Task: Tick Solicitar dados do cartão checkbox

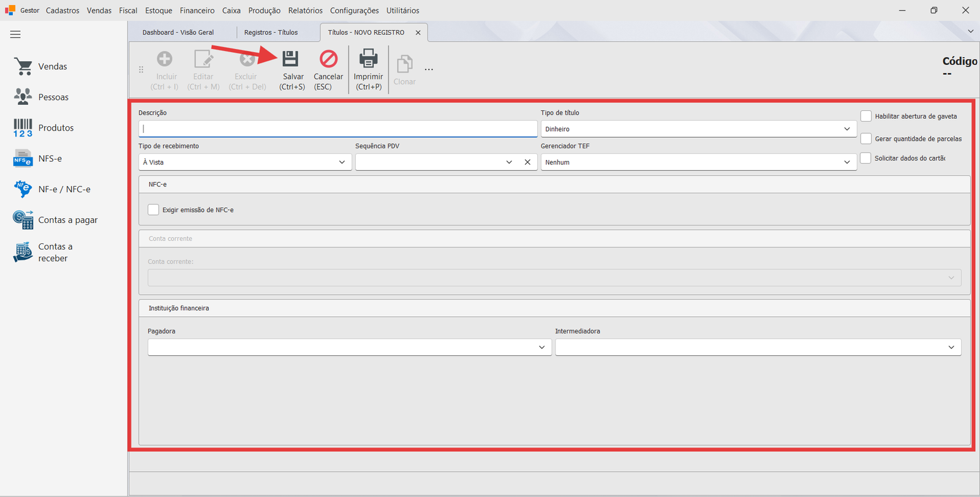Action: coord(865,158)
